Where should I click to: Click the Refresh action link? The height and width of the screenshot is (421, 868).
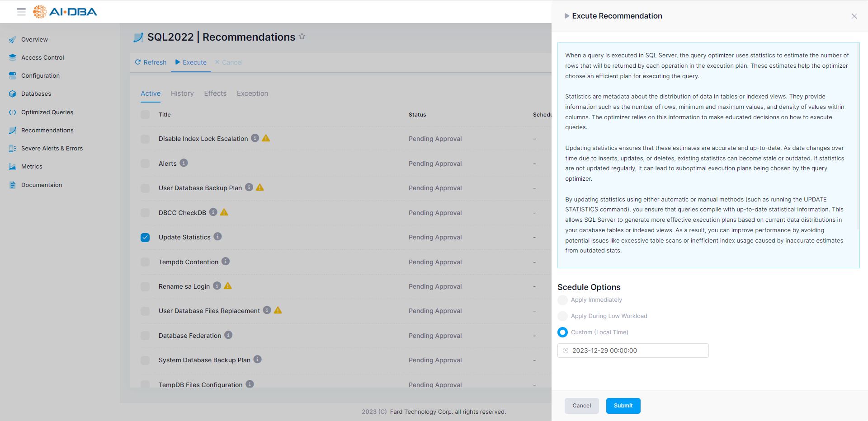click(151, 62)
